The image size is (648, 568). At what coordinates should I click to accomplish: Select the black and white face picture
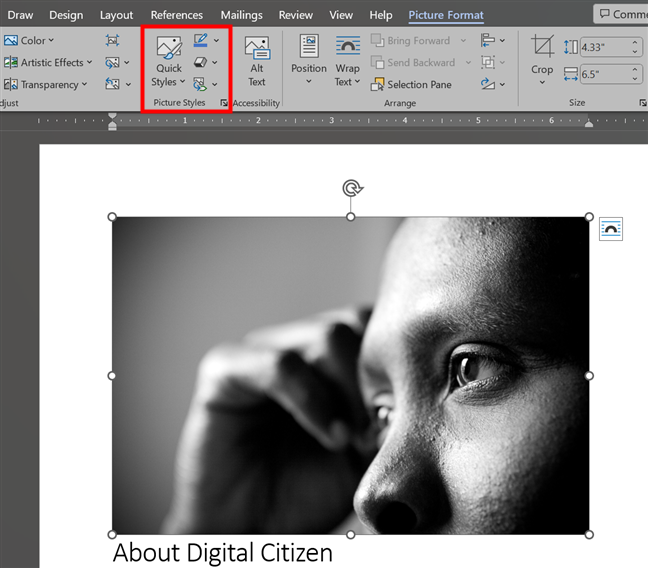pos(350,375)
